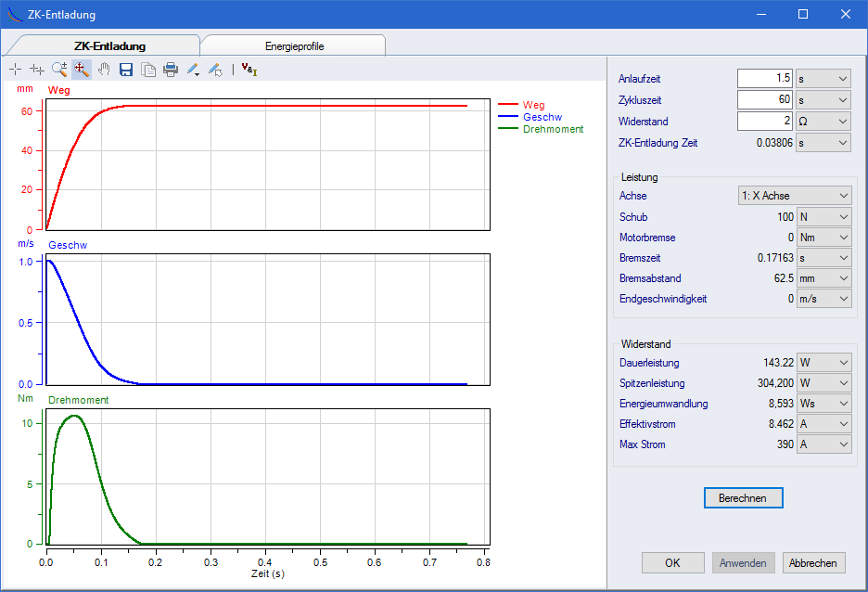Image resolution: width=868 pixels, height=592 pixels.
Task: Select the hand pan tool
Action: click(x=104, y=69)
